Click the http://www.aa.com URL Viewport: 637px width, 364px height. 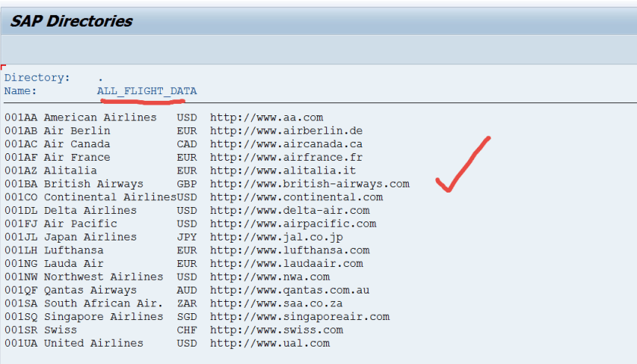click(x=266, y=118)
